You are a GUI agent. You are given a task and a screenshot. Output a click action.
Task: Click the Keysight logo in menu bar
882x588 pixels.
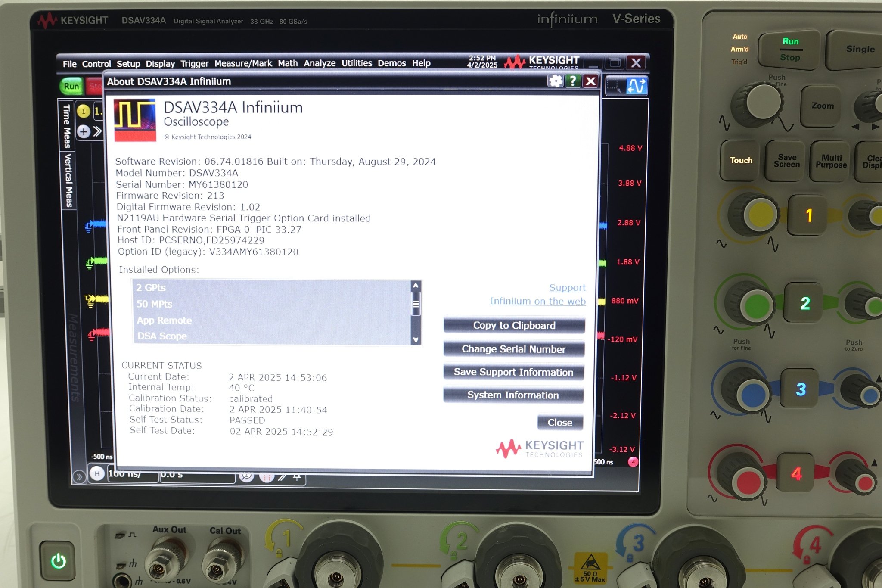(x=543, y=62)
